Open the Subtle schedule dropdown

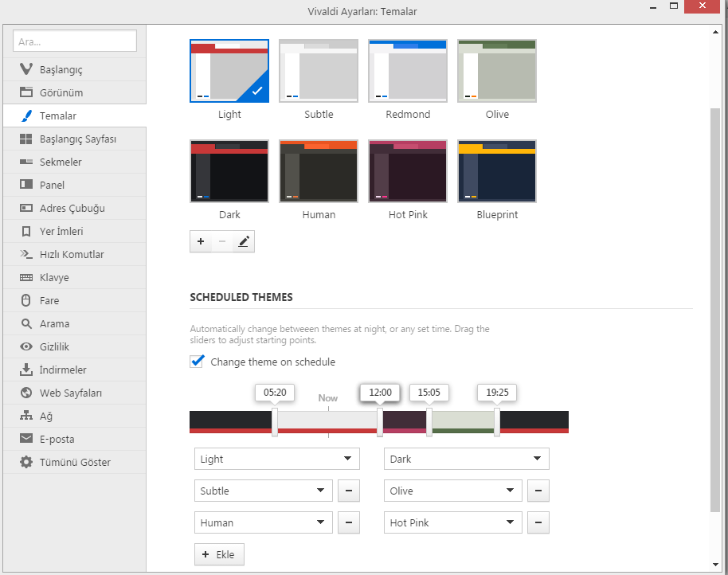264,491
